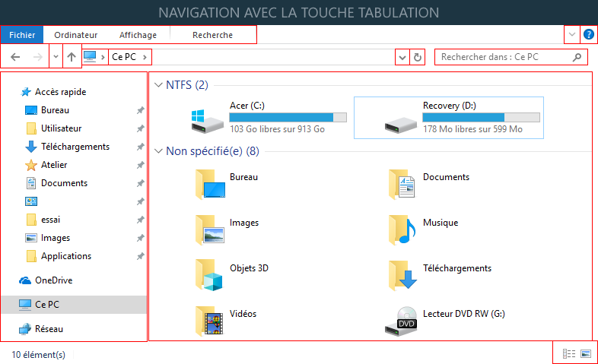Open the recent locations dropdown
This screenshot has height=364, width=598.
coord(55,57)
